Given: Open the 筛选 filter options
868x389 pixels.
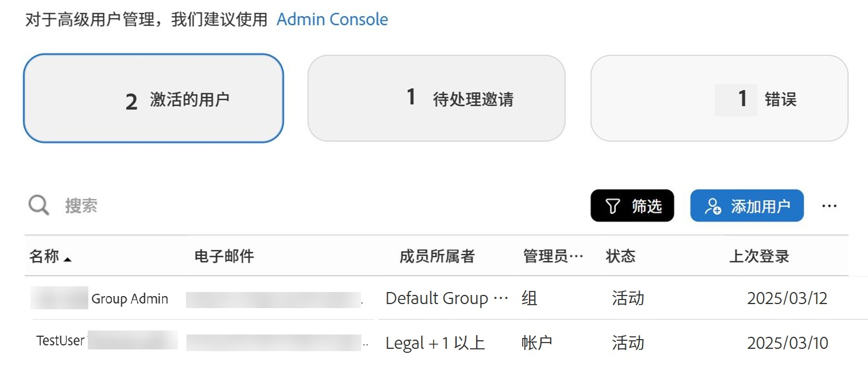Looking at the screenshot, I should [632, 205].
